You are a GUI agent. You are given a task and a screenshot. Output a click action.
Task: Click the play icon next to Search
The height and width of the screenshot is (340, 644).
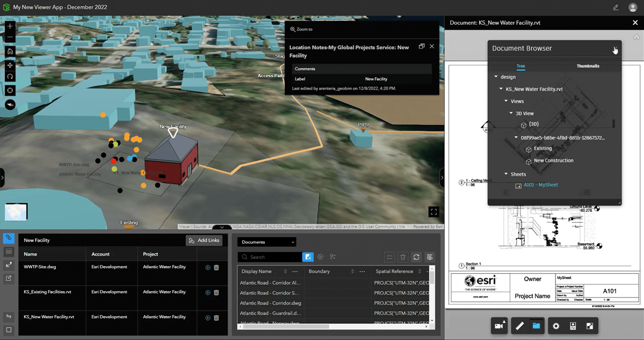320,257
